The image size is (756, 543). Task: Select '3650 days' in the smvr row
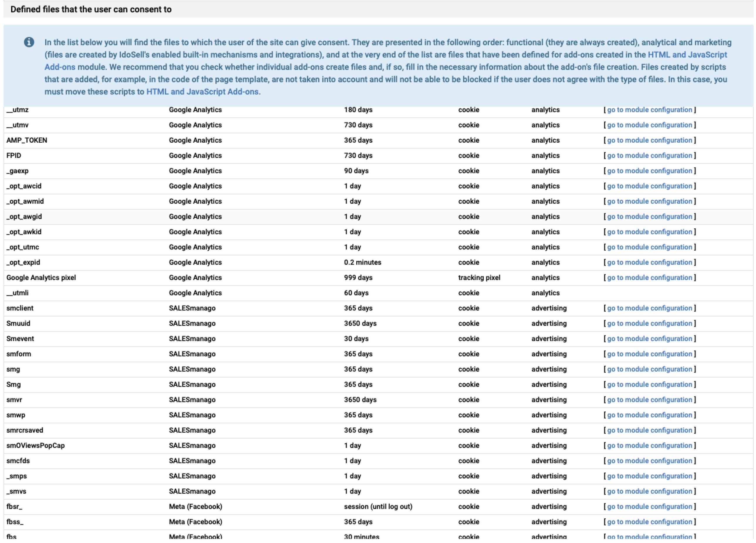pyautogui.click(x=360, y=400)
